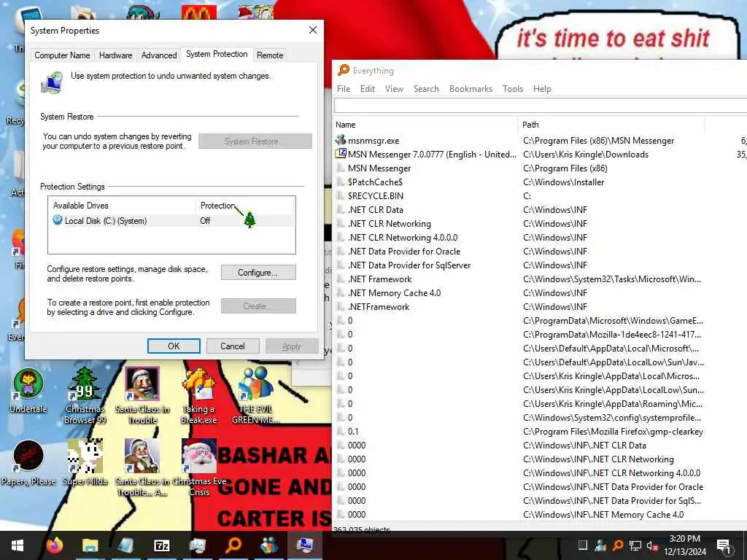This screenshot has width=747, height=560.
Task: Open the Tools menu in Everything
Action: (513, 88)
